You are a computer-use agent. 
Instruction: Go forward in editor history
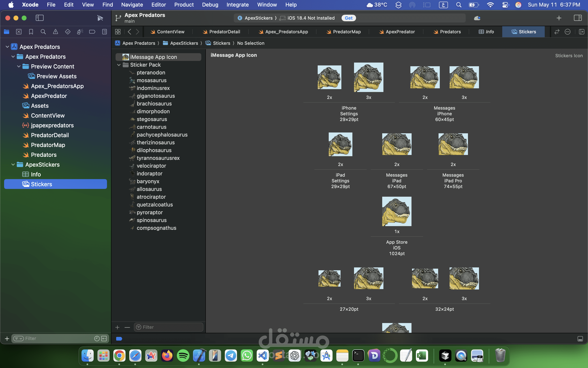[x=138, y=32]
